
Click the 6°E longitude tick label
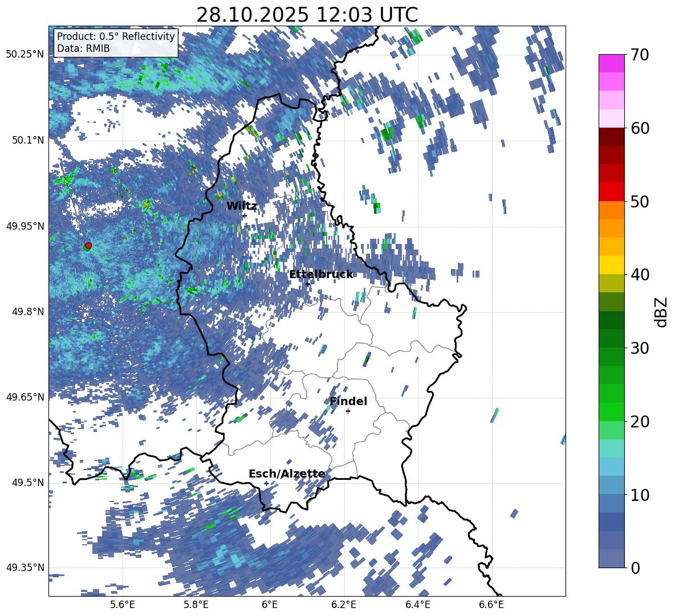(270, 605)
